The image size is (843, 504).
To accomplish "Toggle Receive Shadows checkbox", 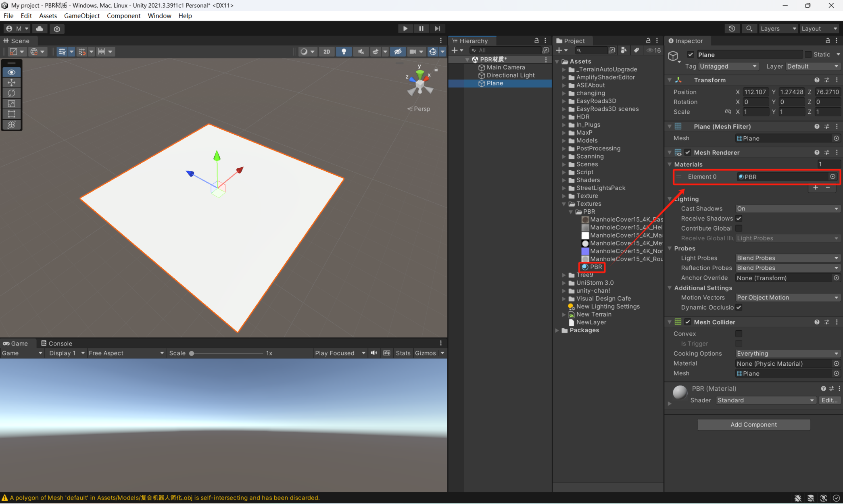I will (739, 219).
